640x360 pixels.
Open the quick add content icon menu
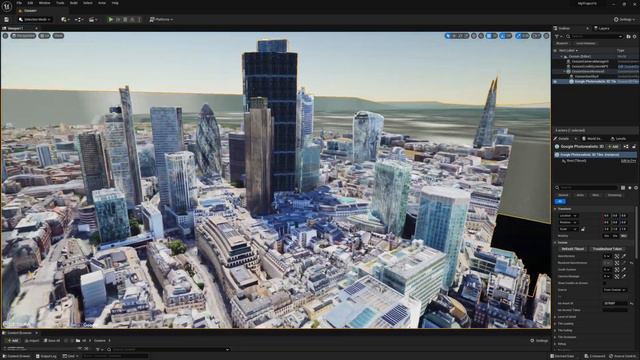coord(64,19)
